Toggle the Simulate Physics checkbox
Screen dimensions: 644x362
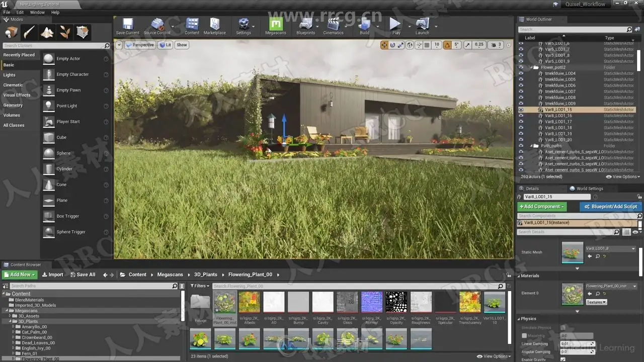(563, 327)
